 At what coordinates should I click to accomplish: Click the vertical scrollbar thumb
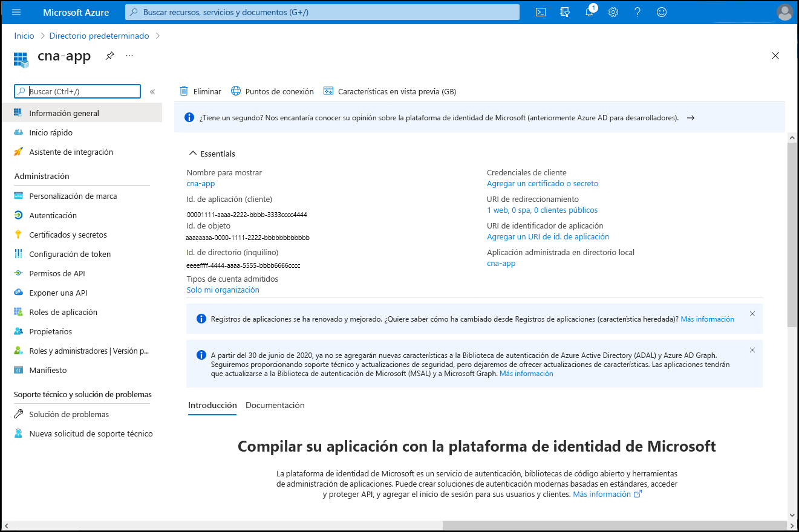792,236
